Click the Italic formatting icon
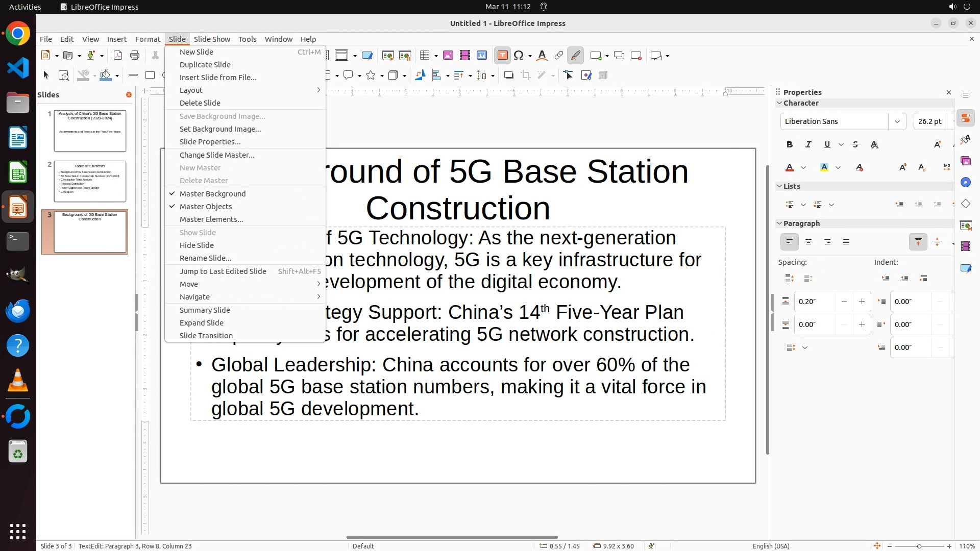Viewport: 980px width, 551px height. 808,145
